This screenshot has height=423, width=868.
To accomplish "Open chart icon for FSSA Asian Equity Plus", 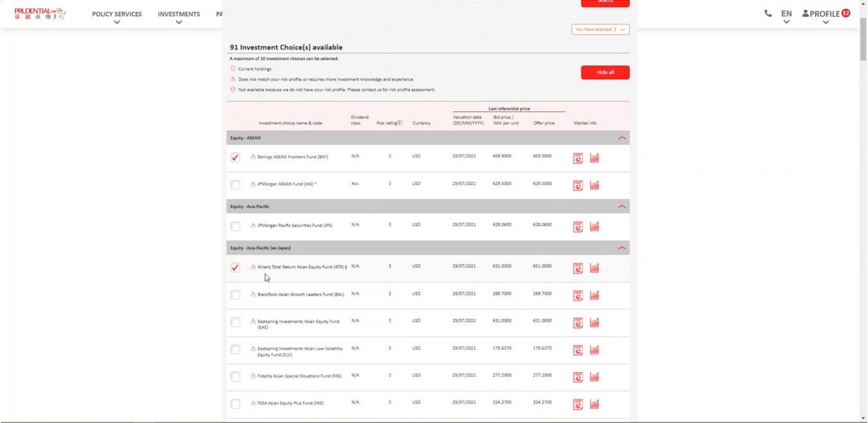I will pyautogui.click(x=594, y=404).
